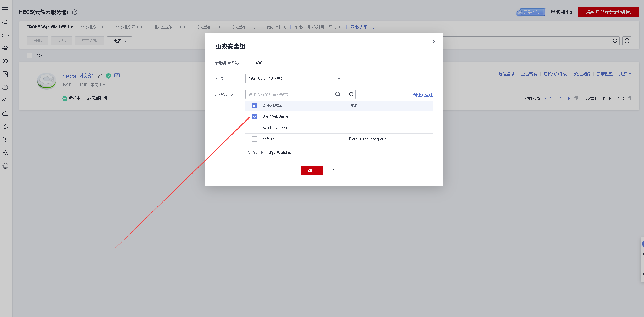Check the Sys-FullAccess security group
644x317 pixels.
254,128
